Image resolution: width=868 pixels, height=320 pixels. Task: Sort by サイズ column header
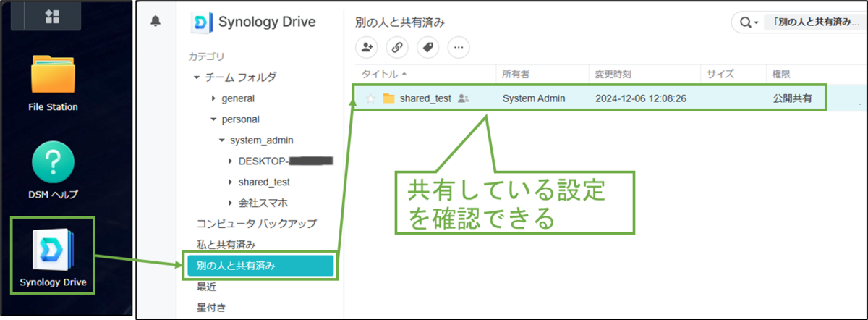point(720,74)
